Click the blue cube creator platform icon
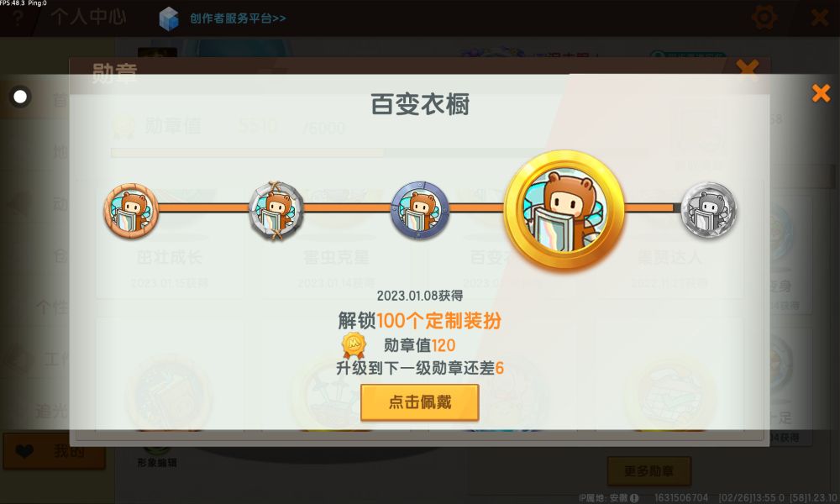840x504 pixels. pyautogui.click(x=169, y=18)
